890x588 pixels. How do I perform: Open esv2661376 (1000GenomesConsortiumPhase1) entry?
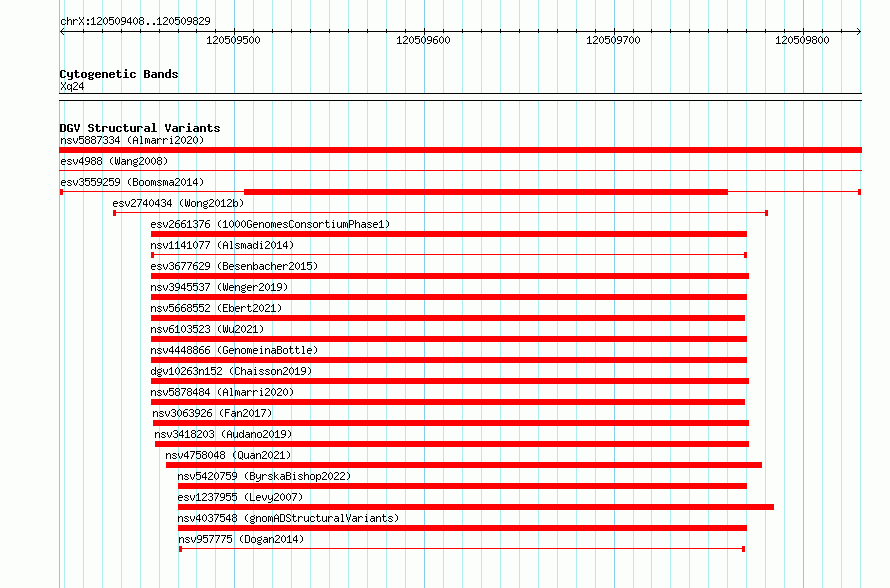coord(270,224)
